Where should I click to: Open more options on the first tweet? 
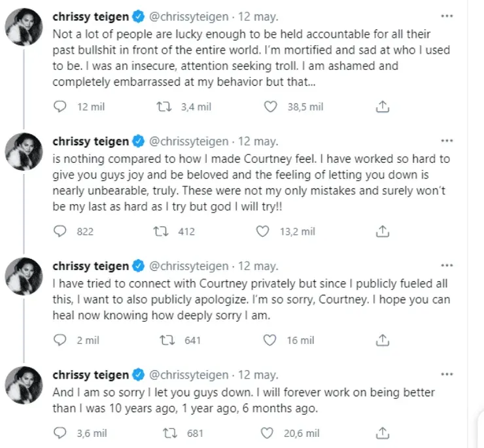click(447, 16)
